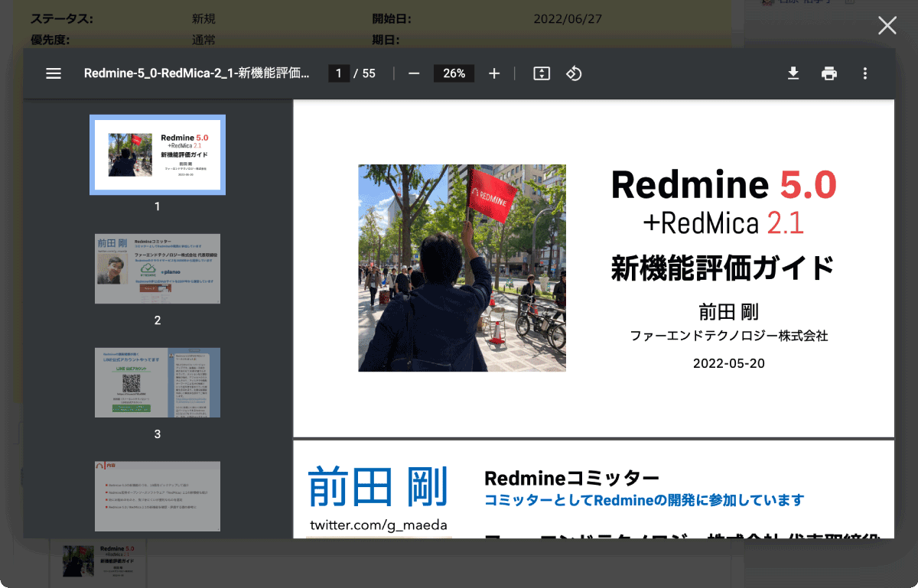Screen dimensions: 918x588
Task: Click the 26% zoom level display
Action: [454, 73]
